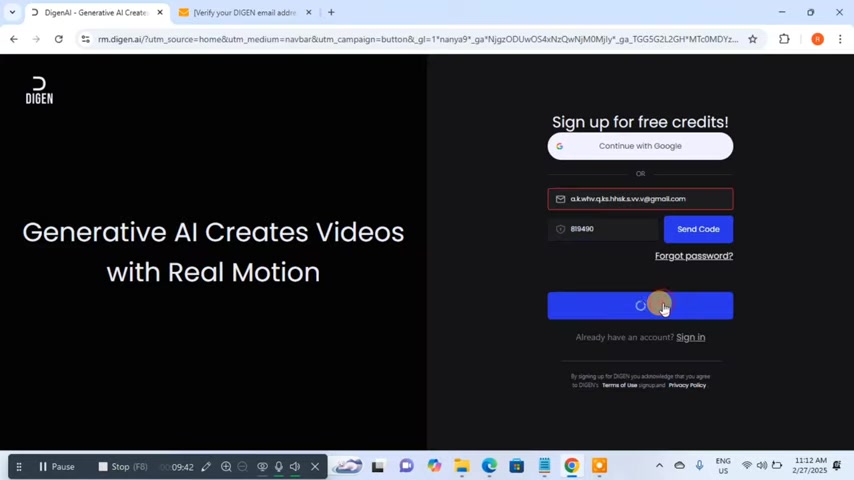This screenshot has height=480, width=854.
Task: Click the address bar URL
Action: [x=418, y=39]
